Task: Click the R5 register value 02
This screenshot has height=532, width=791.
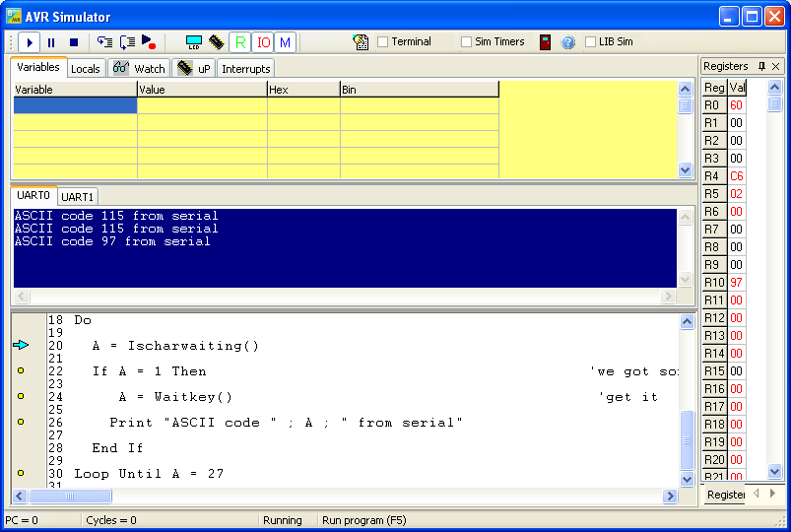Action: (737, 194)
